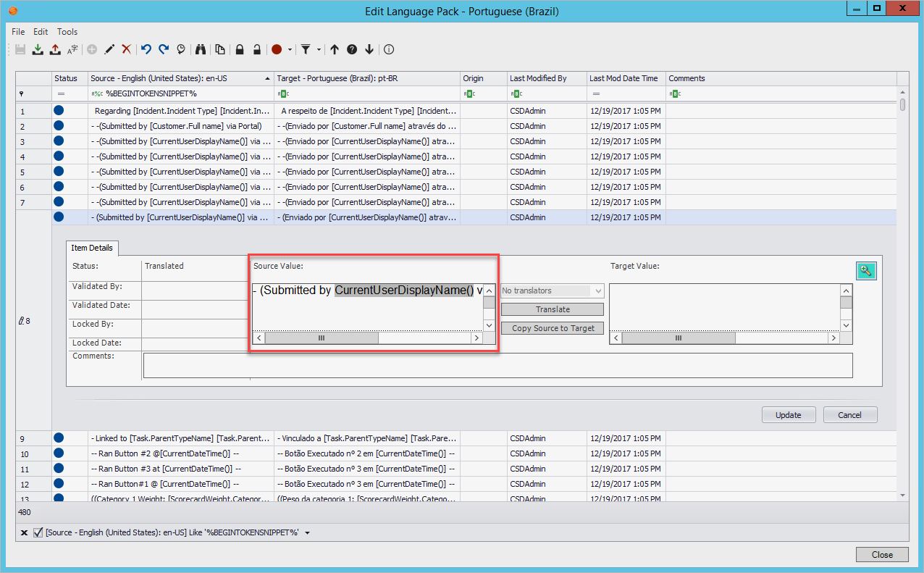Viewport: 924px width, 573px height.
Task: Click the Target Value horizontal scrollbar thumb
Action: click(679, 338)
